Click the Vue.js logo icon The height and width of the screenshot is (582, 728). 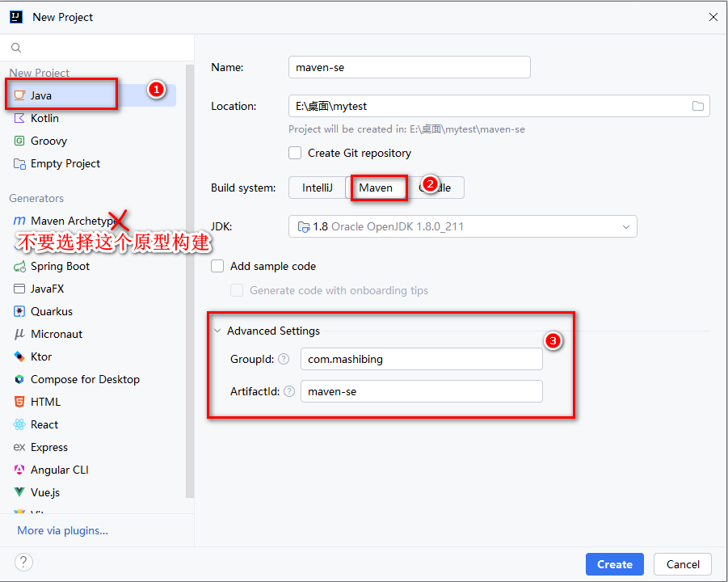coord(19,492)
